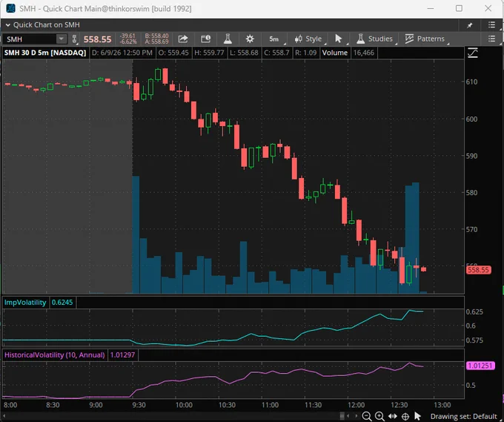Click the scroll right small arrow
This screenshot has height=422, width=504.
coord(356,416)
